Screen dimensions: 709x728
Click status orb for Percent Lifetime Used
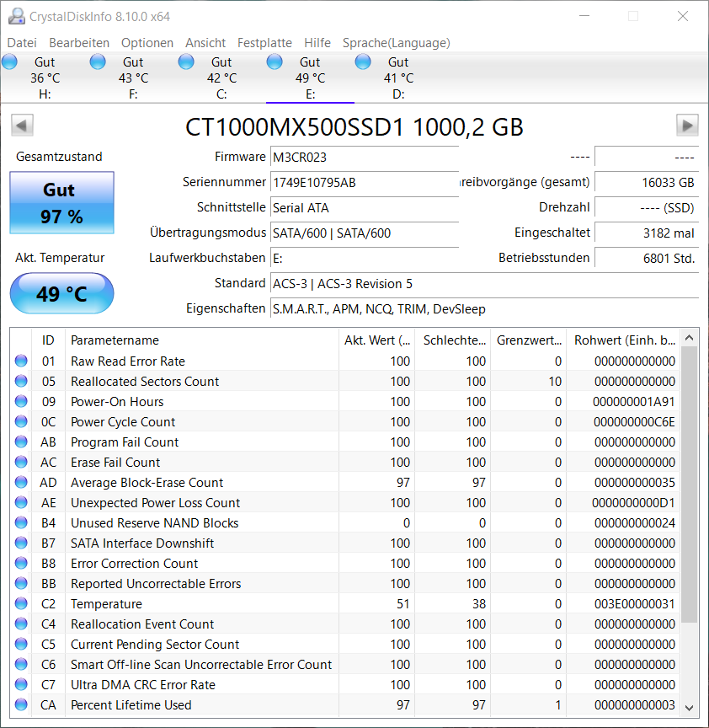[21, 704]
